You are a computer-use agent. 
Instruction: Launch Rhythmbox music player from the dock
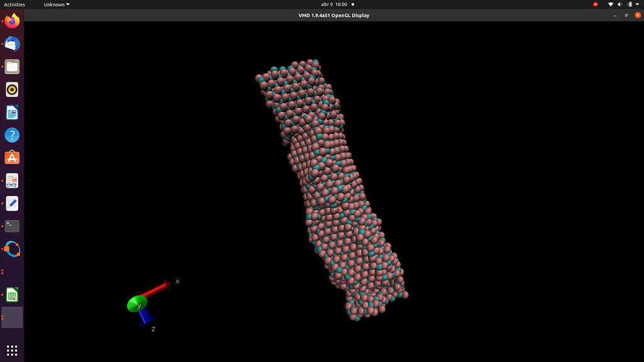click(x=12, y=89)
